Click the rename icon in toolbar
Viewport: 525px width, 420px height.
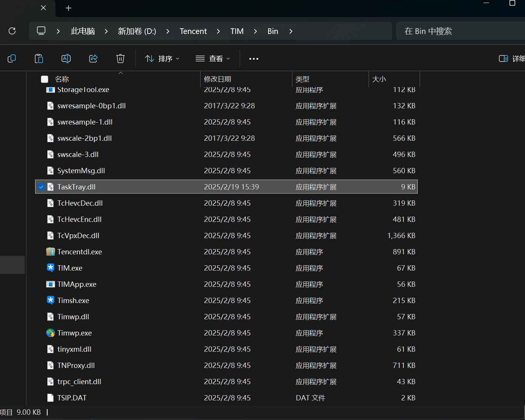[66, 58]
